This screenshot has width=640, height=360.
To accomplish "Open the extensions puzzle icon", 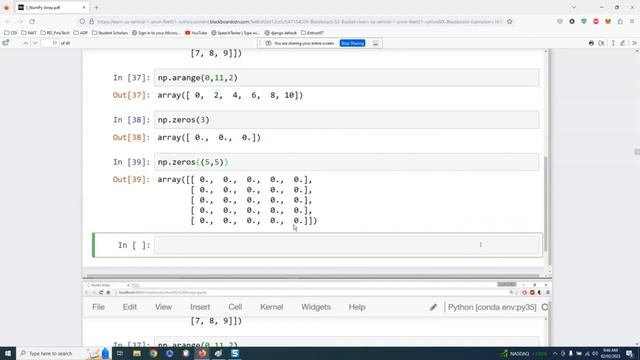I will pos(620,21).
